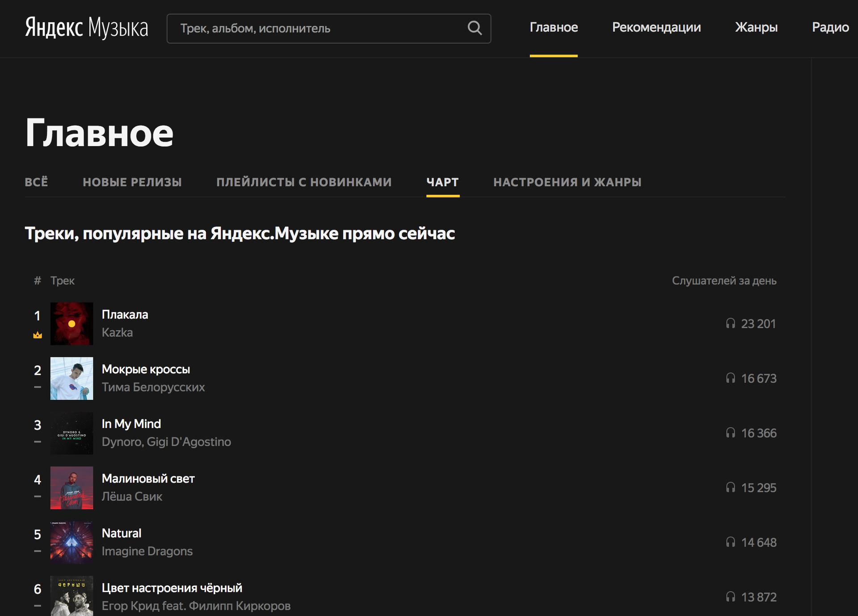Switch to Плейлисты с новинками tab
The width and height of the screenshot is (858, 616).
304,182
